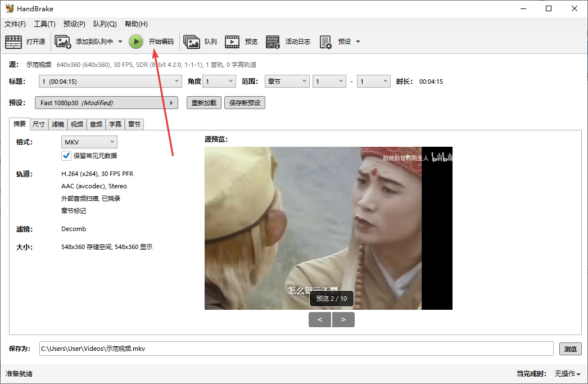Open the 格式 MKV format dropdown
588x384 pixels.
pyautogui.click(x=89, y=142)
